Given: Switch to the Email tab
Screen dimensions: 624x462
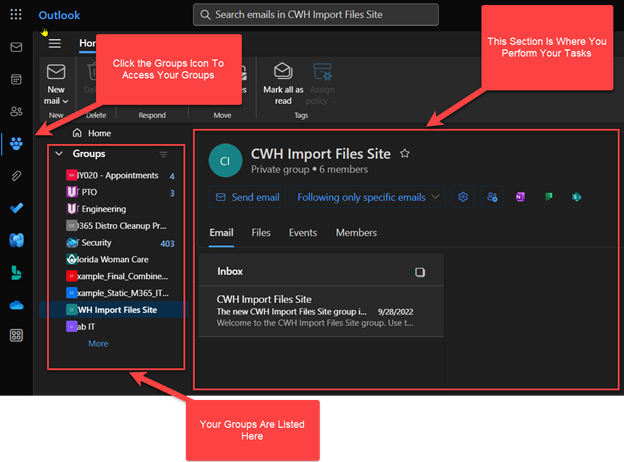Looking at the screenshot, I should pos(221,233).
